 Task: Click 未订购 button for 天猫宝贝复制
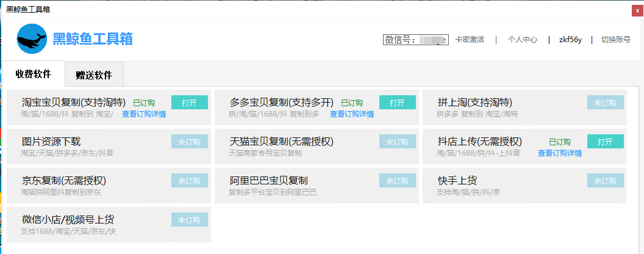pyautogui.click(x=397, y=142)
